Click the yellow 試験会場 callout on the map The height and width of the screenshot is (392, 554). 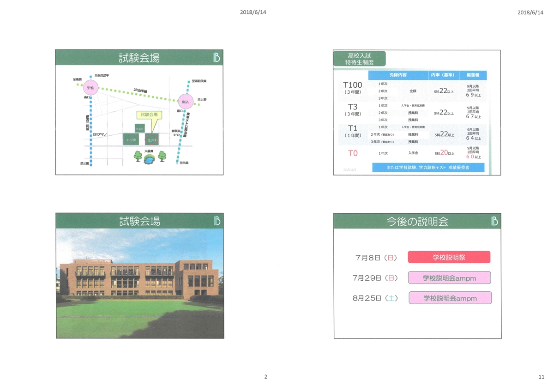149,115
